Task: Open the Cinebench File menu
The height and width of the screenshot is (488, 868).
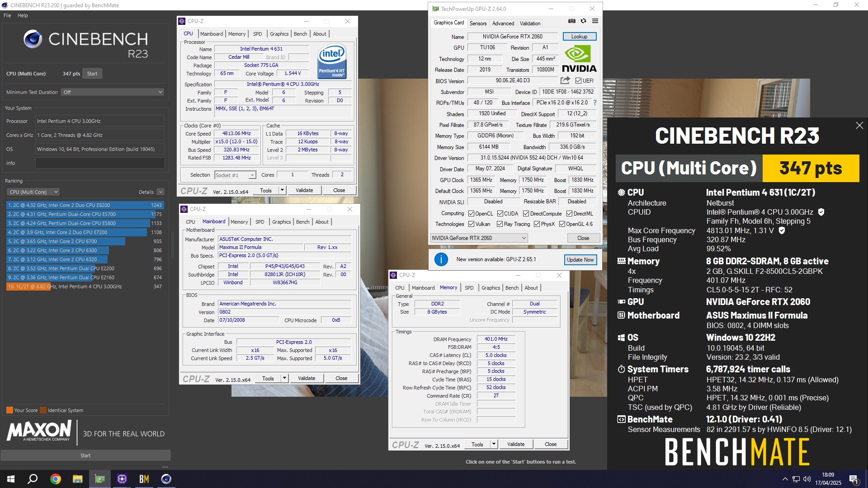Action: (x=7, y=15)
